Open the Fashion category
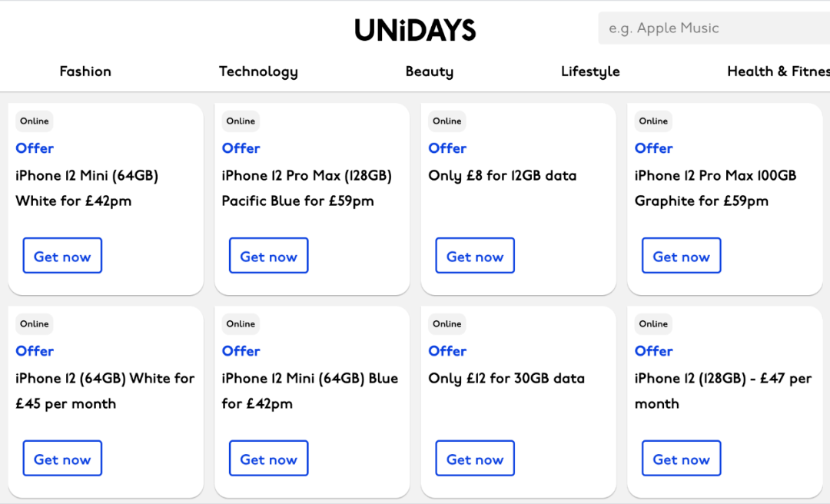This screenshot has height=504, width=830. tap(85, 71)
